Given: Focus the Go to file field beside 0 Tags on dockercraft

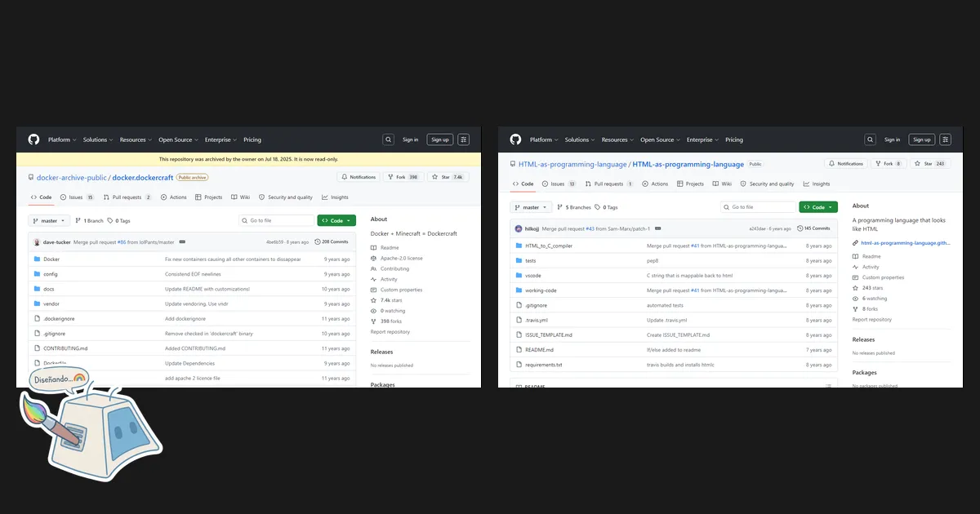Looking at the screenshot, I should (x=276, y=220).
